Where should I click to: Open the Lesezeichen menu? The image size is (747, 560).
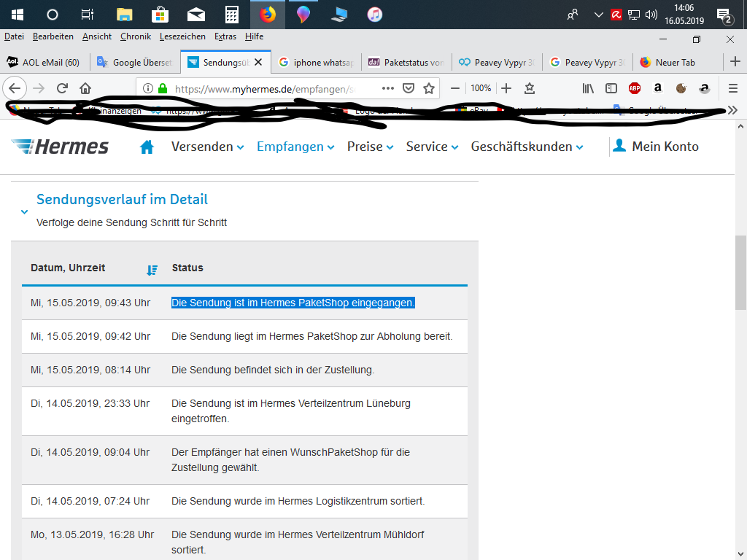click(x=182, y=36)
